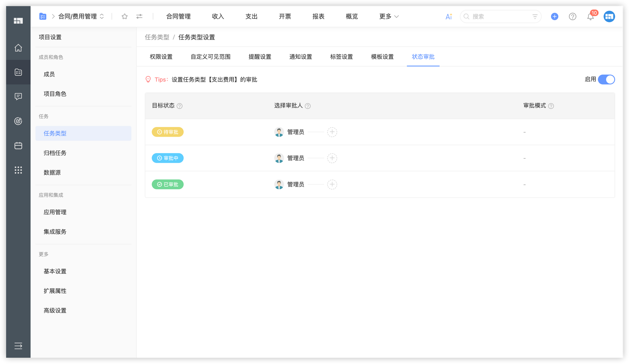Open 成员 in settings menu
This screenshot has width=629, height=364.
point(83,74)
